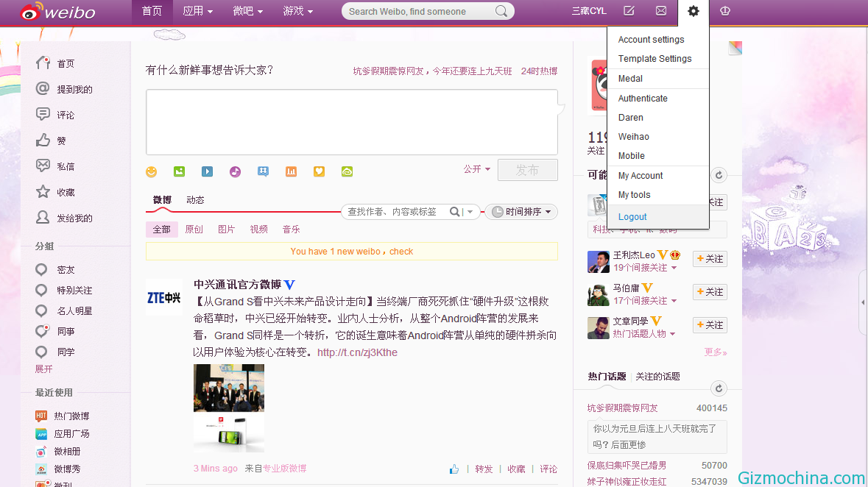Image resolution: width=868 pixels, height=487 pixels.
Task: Open the t.cn link in ZTE post
Action: (x=357, y=352)
